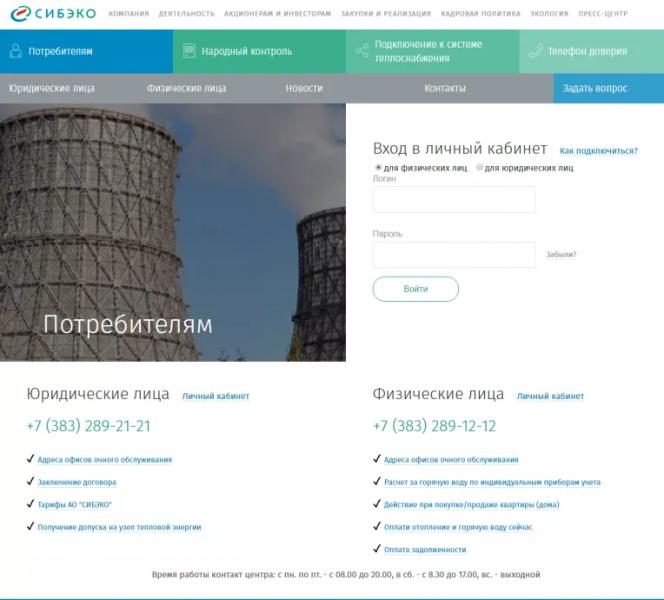
Task: Open Личный кабинет link beside Юридические лица
Action: click(x=215, y=397)
